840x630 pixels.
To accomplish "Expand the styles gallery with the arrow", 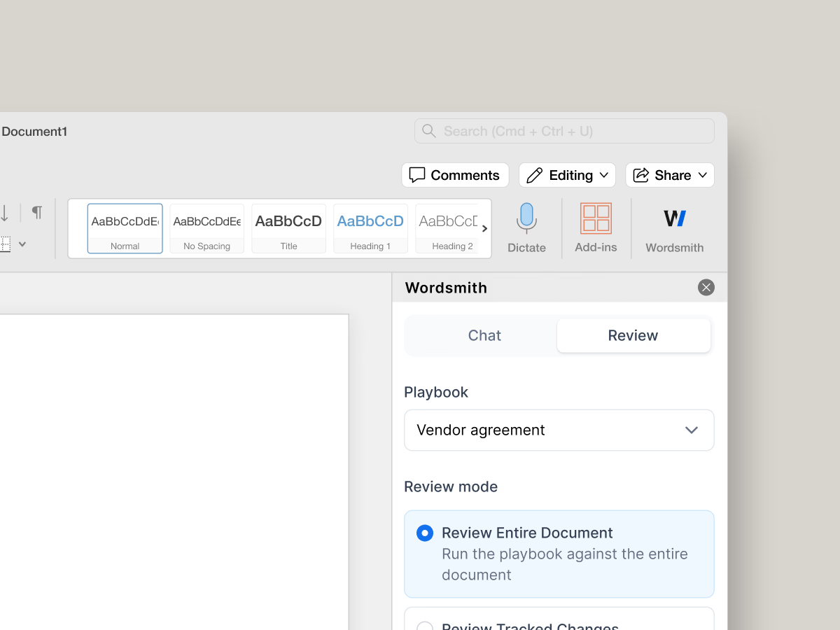I will coord(484,229).
